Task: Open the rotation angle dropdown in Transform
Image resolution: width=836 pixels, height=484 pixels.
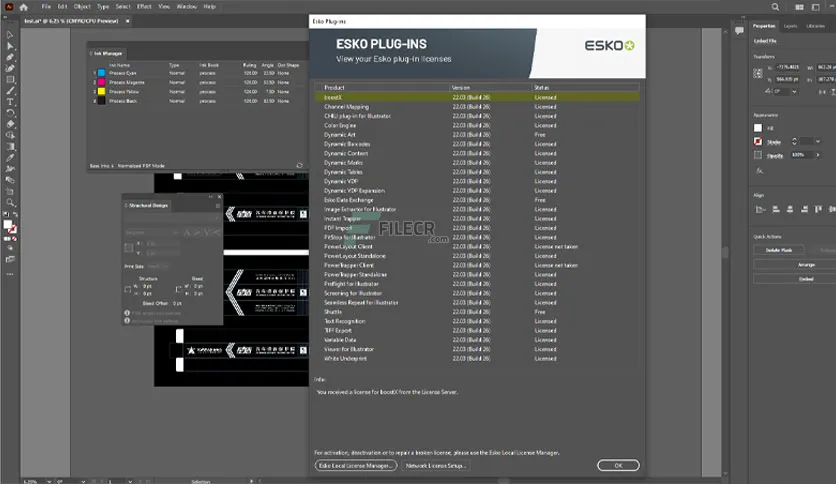Action: click(794, 92)
